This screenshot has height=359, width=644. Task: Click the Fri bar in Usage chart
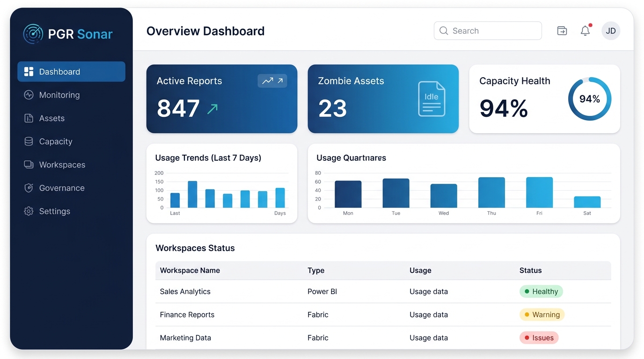[539, 193]
